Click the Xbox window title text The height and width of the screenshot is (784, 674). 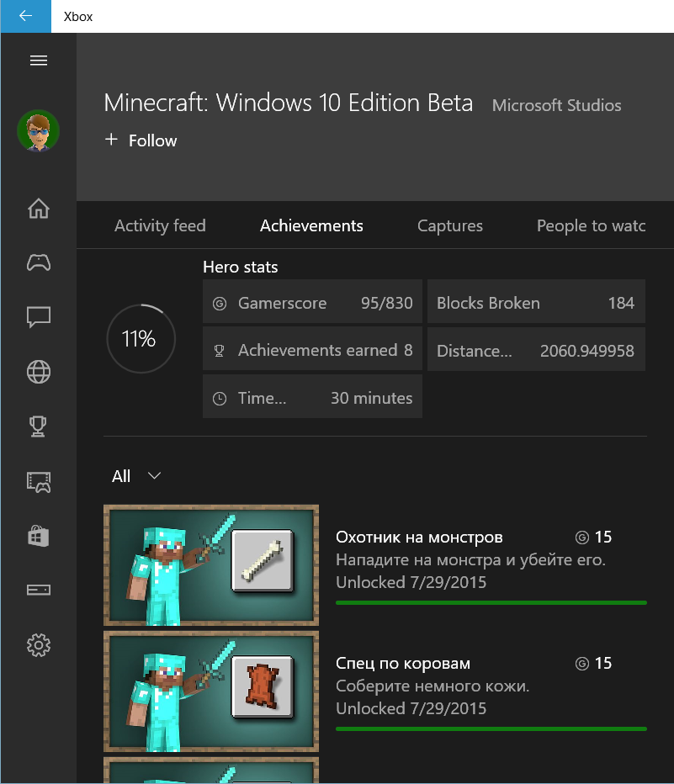pyautogui.click(x=78, y=17)
